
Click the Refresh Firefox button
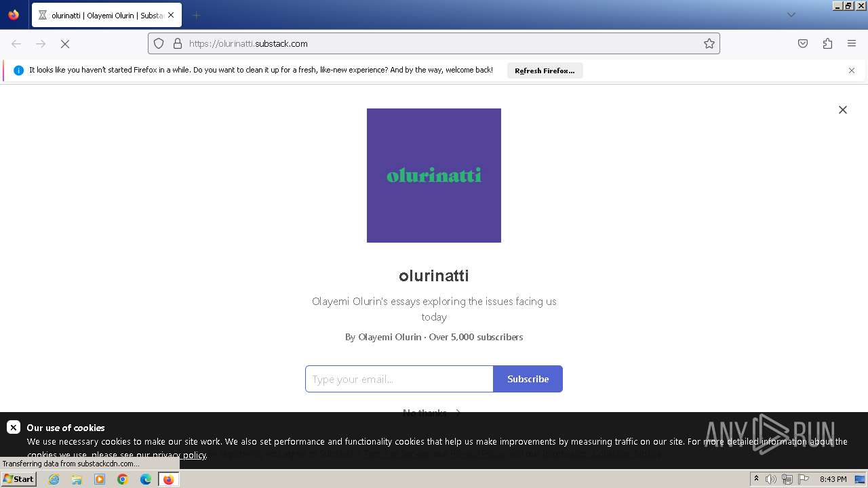pyautogui.click(x=545, y=70)
